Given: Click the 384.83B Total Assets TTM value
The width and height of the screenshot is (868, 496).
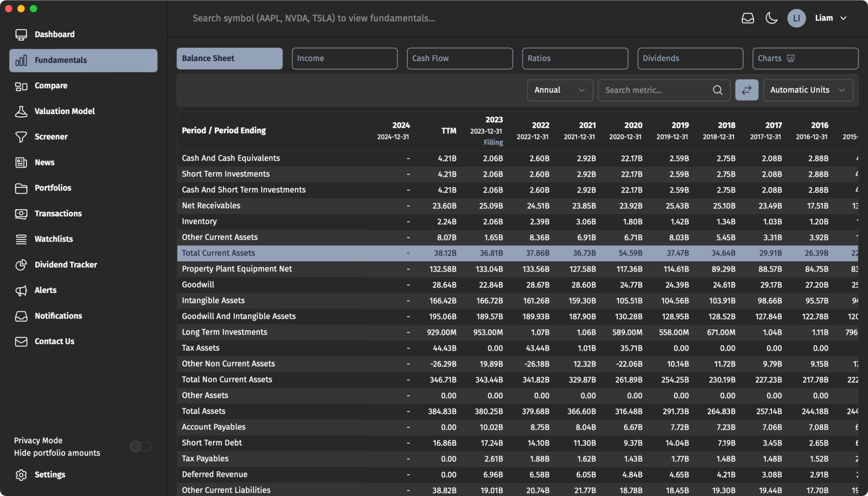Looking at the screenshot, I should [442, 412].
